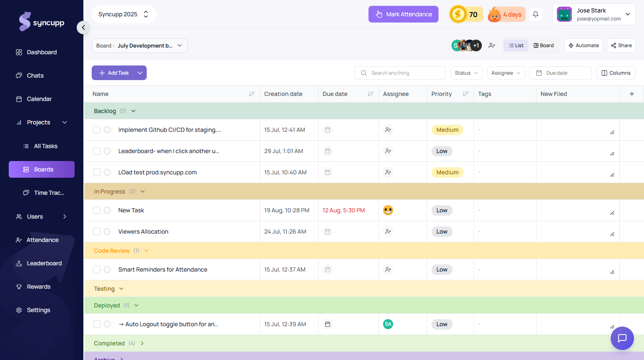Viewport: 644px width, 360px height.
Task: Open the Assignee filter dropdown
Action: [x=506, y=73]
